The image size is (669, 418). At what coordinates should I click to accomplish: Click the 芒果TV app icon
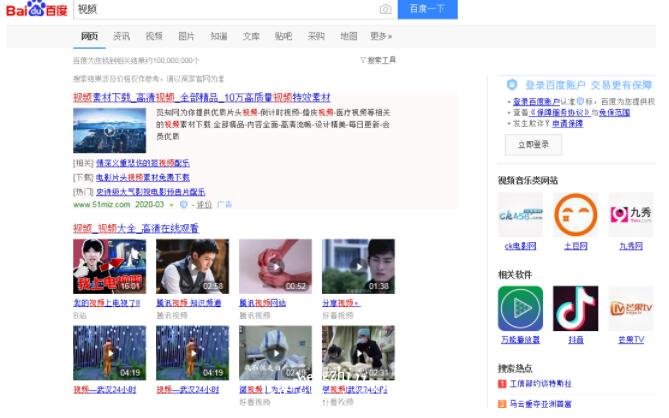pyautogui.click(x=630, y=309)
